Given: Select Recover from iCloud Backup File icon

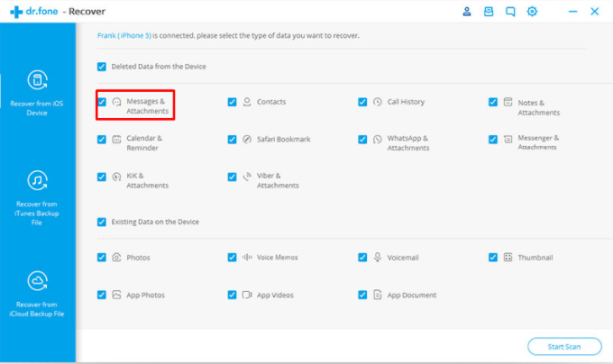Looking at the screenshot, I should (x=38, y=280).
